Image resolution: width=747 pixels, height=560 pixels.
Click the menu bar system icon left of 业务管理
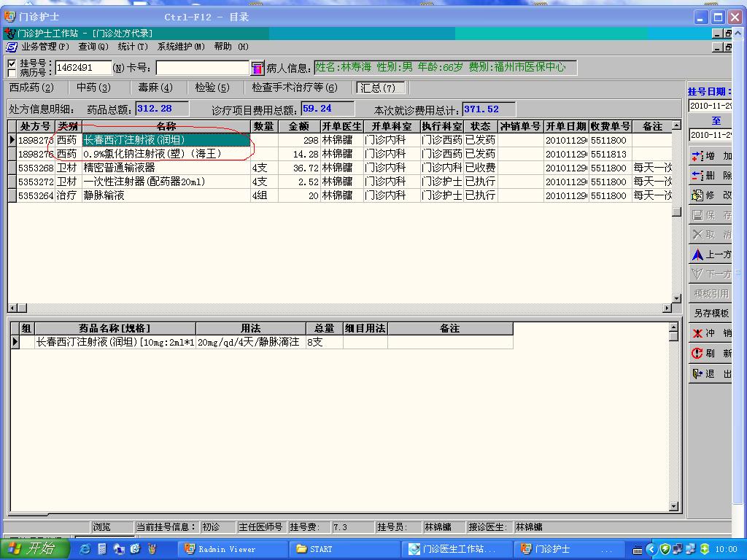[x=11, y=47]
